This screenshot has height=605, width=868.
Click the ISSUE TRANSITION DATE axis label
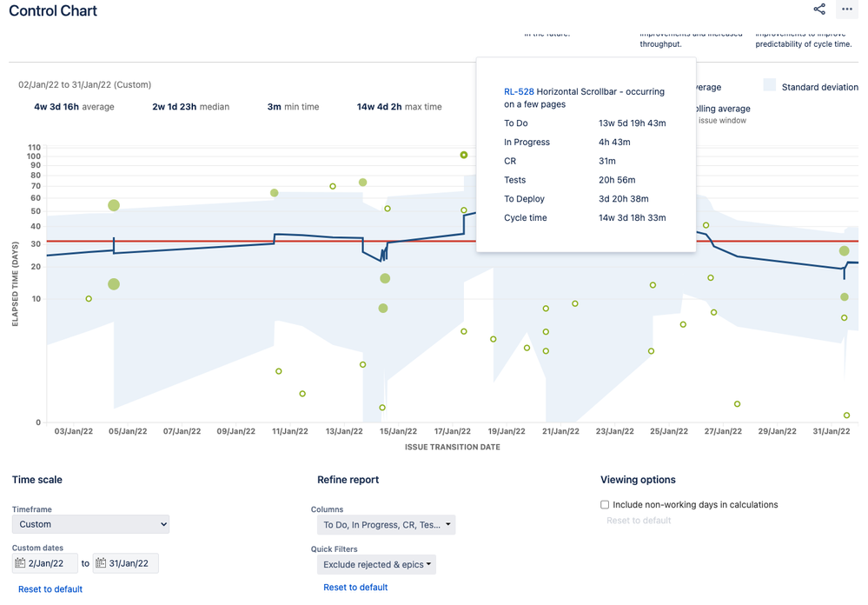(x=453, y=447)
